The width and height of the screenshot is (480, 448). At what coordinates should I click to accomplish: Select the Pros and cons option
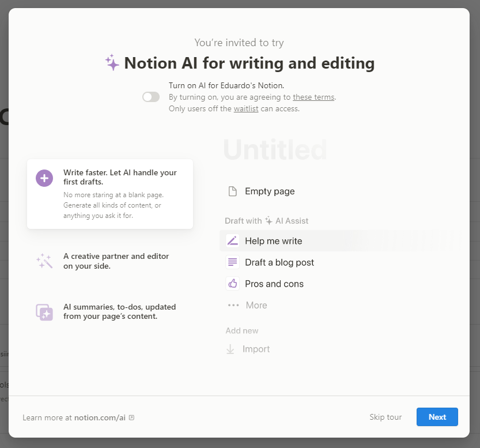tap(274, 284)
